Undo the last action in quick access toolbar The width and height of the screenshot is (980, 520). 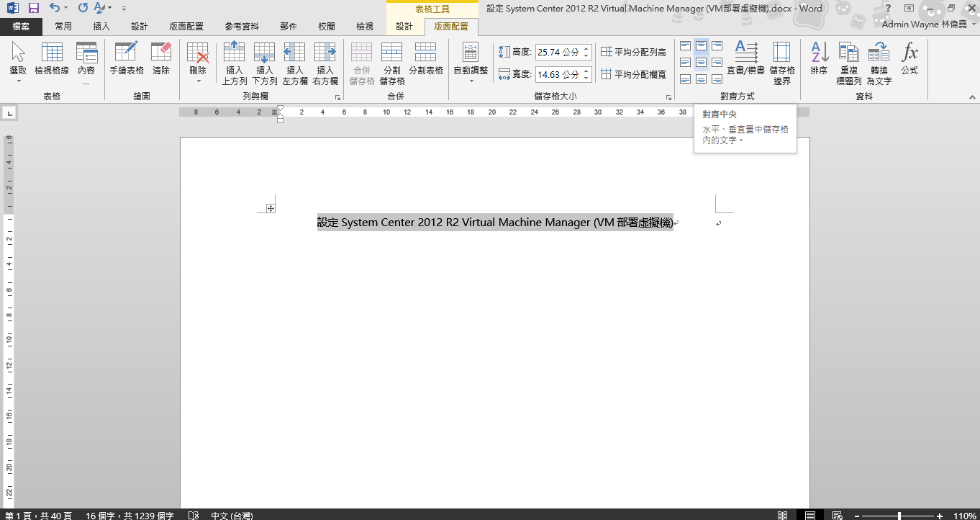pyautogui.click(x=55, y=8)
